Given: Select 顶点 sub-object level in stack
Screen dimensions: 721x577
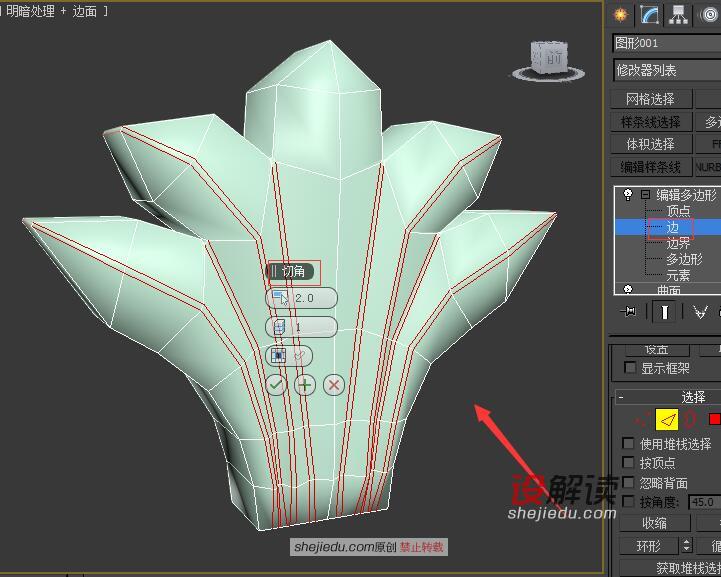Looking at the screenshot, I should point(678,211).
